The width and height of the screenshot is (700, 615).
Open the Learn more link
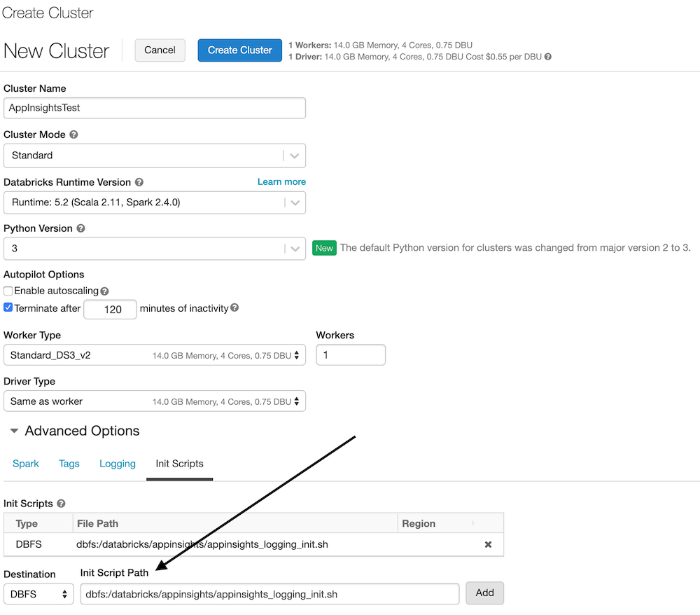click(281, 182)
